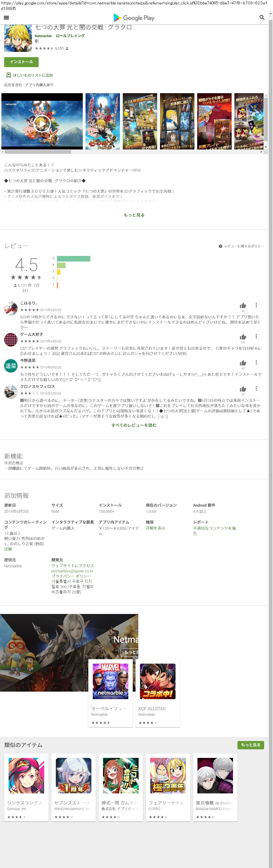Click the KOF ALLSTAR title text
Screen dimensions: 273x868
(152, 709)
